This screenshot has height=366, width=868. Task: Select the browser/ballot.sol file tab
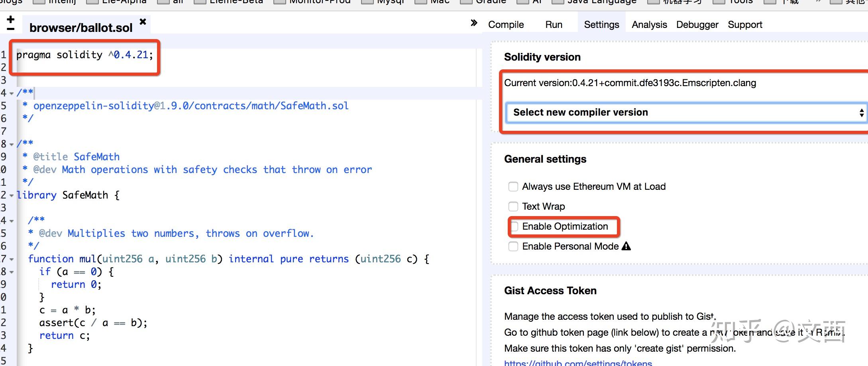[81, 28]
